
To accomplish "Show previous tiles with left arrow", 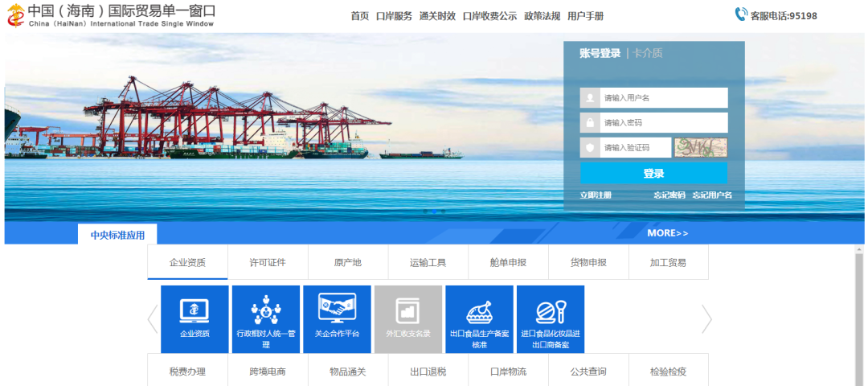I will (152, 319).
